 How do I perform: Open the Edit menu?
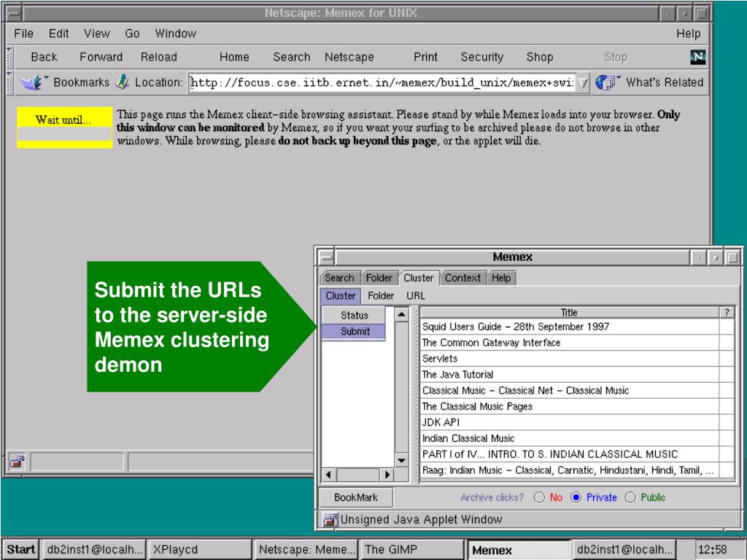[x=58, y=34]
